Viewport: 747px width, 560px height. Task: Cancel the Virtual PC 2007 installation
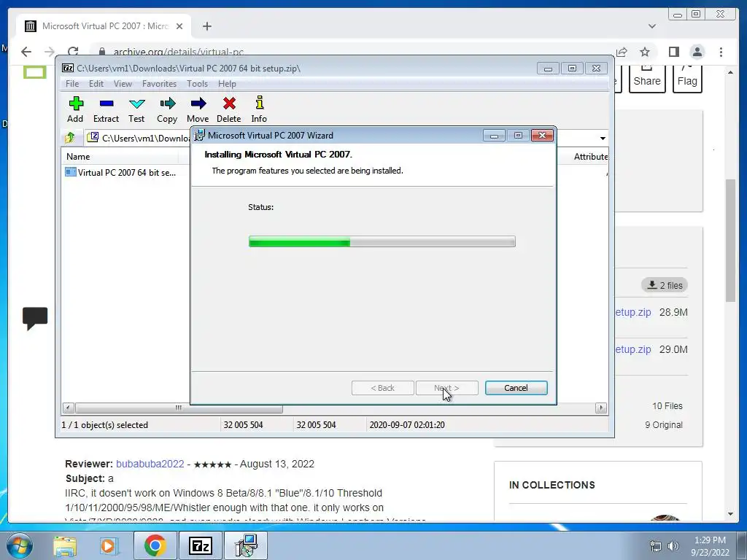point(516,388)
